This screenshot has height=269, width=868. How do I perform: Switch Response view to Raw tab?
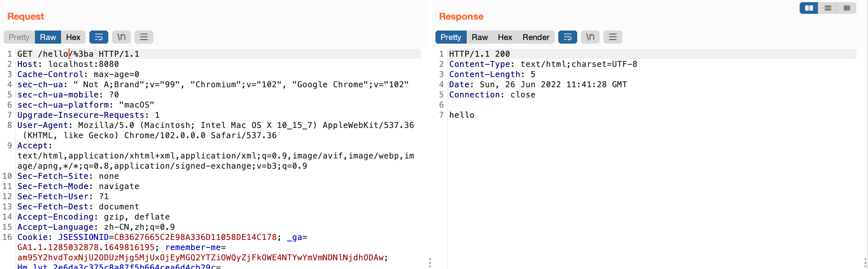[480, 37]
